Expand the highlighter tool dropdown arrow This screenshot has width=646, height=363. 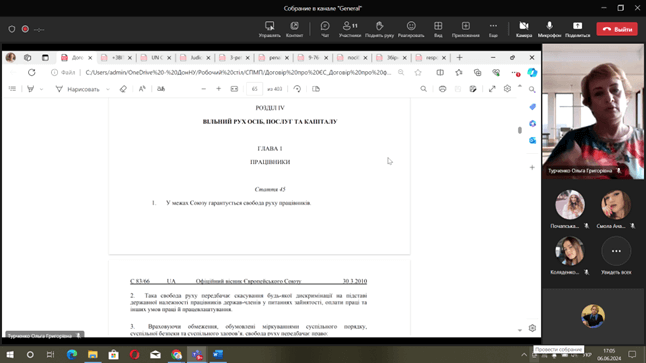tap(42, 89)
